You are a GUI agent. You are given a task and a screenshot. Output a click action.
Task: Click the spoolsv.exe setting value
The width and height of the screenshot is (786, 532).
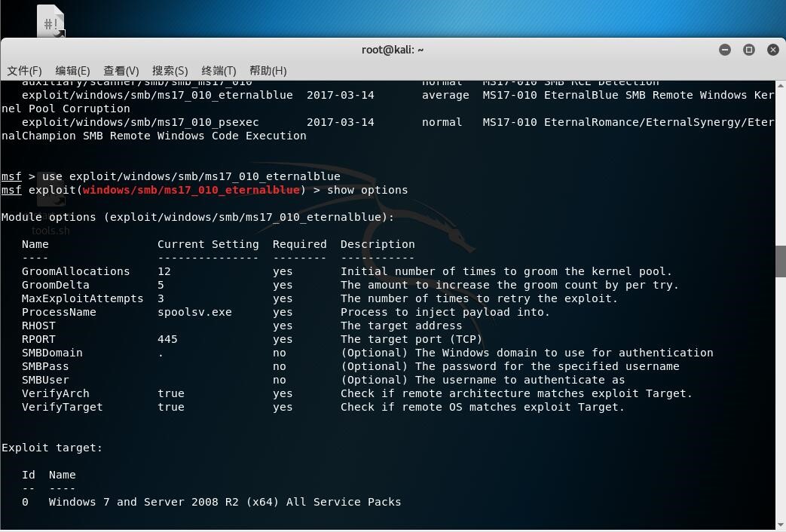click(194, 312)
